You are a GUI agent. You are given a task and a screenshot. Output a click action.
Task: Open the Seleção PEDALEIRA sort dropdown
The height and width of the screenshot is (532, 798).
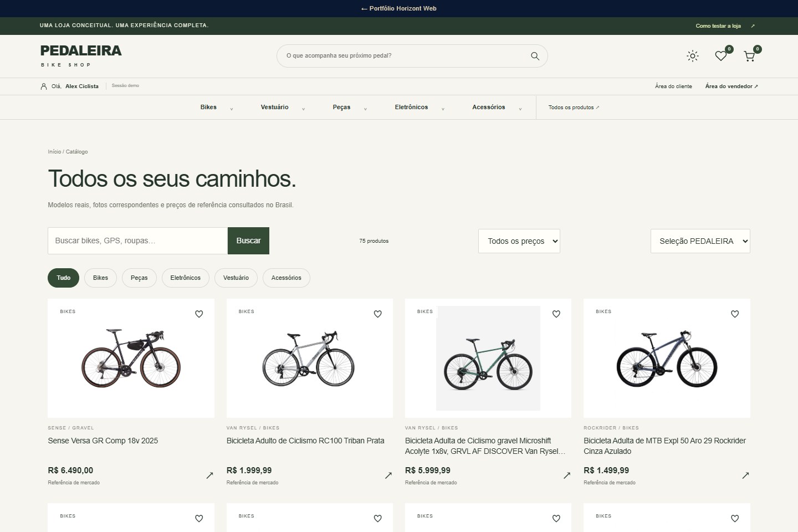[700, 241]
